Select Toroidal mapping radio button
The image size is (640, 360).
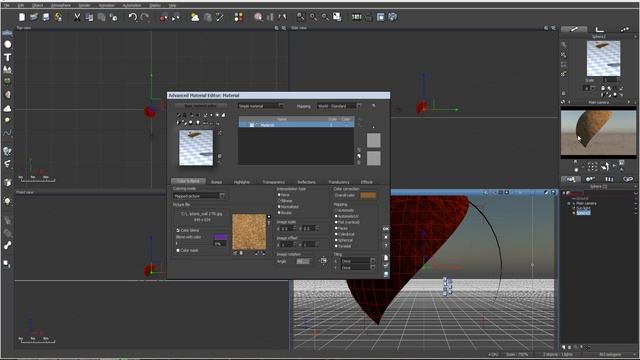(336, 246)
